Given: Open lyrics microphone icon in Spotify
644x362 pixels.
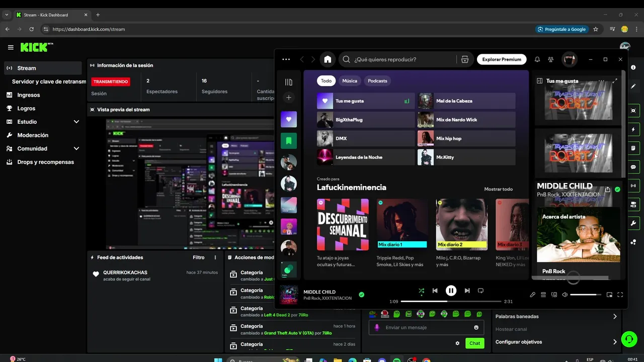Looking at the screenshot, I should [x=532, y=295].
